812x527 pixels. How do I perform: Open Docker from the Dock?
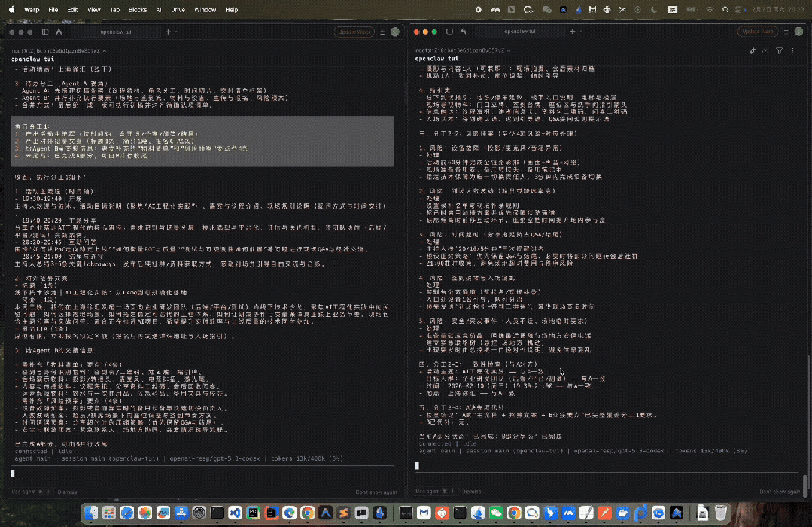(622, 513)
